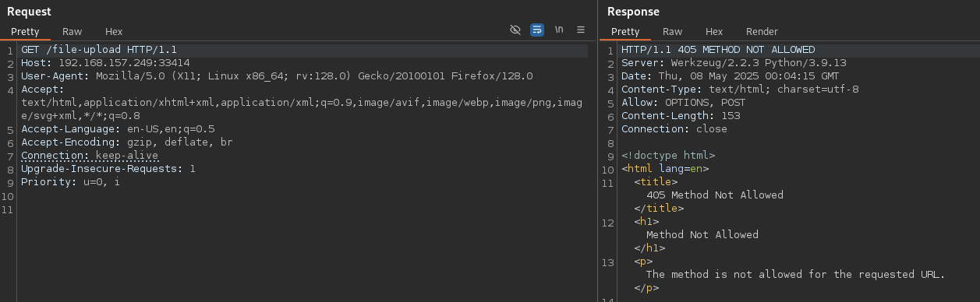Open the Request panel hamburger options menu
980x302 pixels.
[x=581, y=30]
